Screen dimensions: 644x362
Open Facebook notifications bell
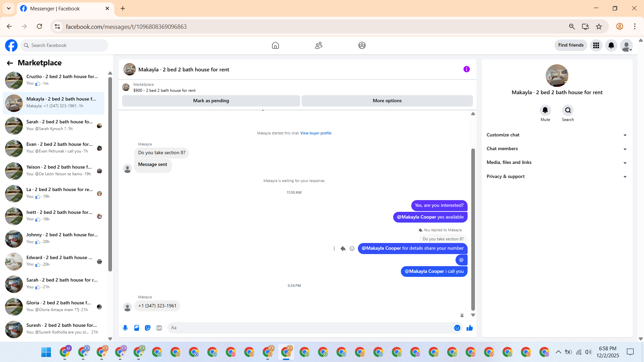pyautogui.click(x=611, y=45)
